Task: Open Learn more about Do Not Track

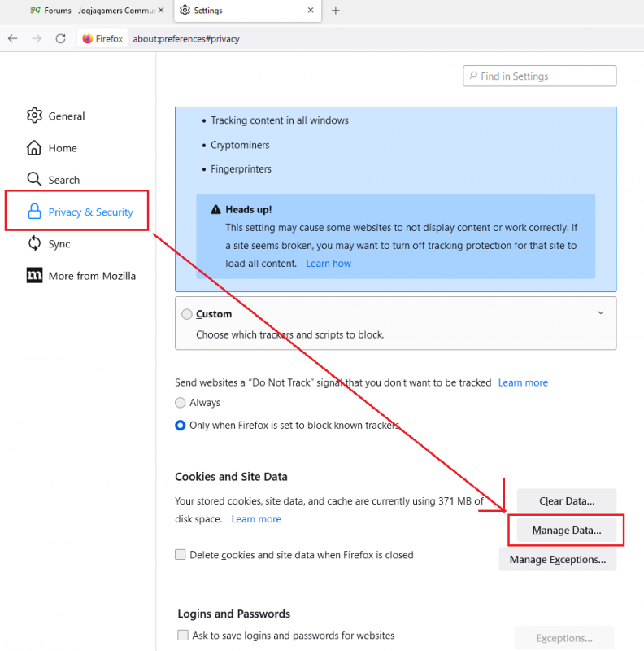Action: coord(523,382)
